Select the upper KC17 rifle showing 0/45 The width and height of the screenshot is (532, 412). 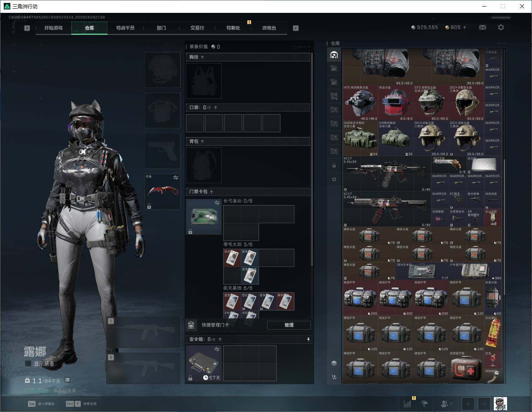tap(387, 174)
